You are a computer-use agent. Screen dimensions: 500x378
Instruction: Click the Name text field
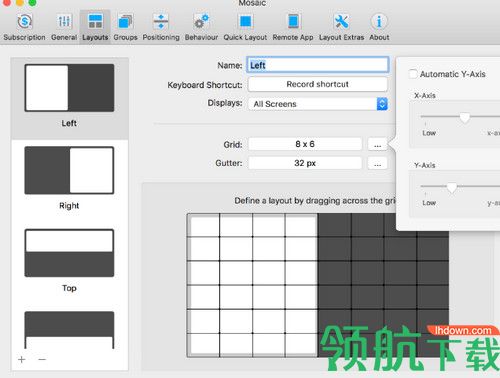pyautogui.click(x=318, y=65)
